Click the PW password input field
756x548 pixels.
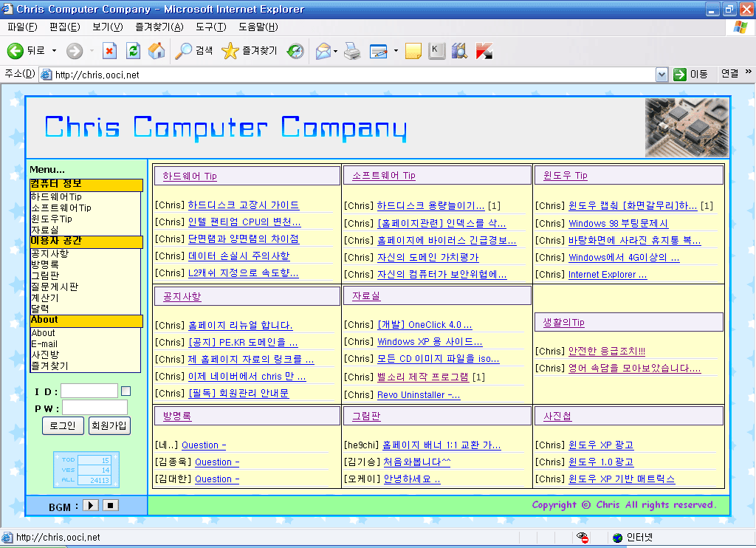tap(94, 408)
